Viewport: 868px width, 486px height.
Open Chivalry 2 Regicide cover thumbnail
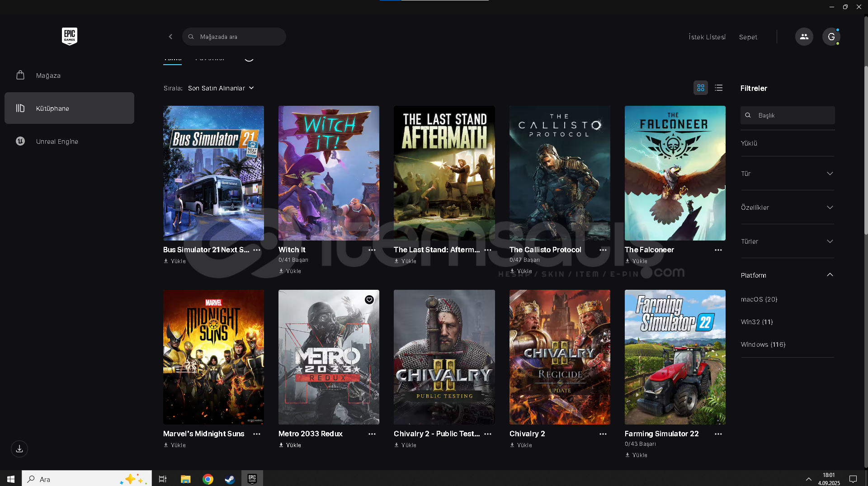pyautogui.click(x=560, y=357)
